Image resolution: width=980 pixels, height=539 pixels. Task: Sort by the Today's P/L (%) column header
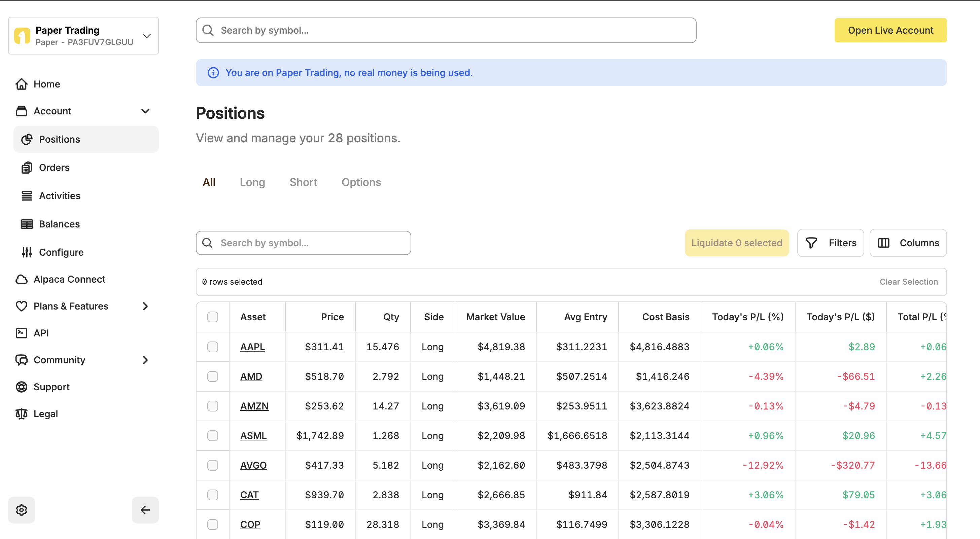pos(747,317)
